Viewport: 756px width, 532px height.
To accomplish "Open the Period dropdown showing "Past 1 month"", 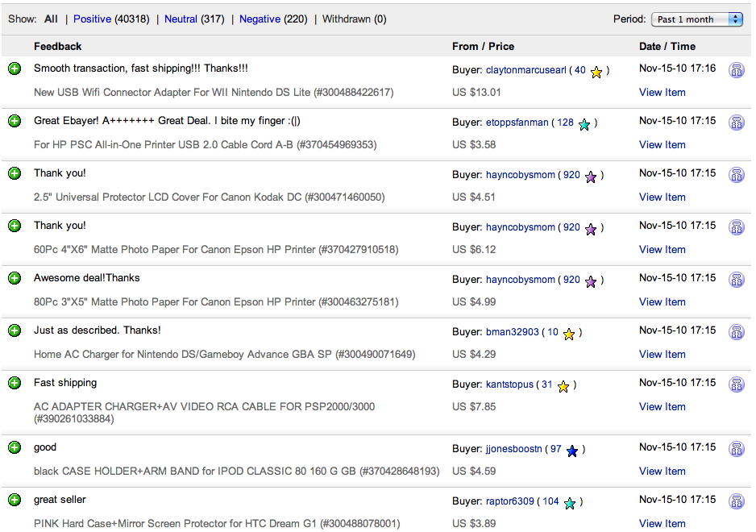I will click(x=699, y=19).
